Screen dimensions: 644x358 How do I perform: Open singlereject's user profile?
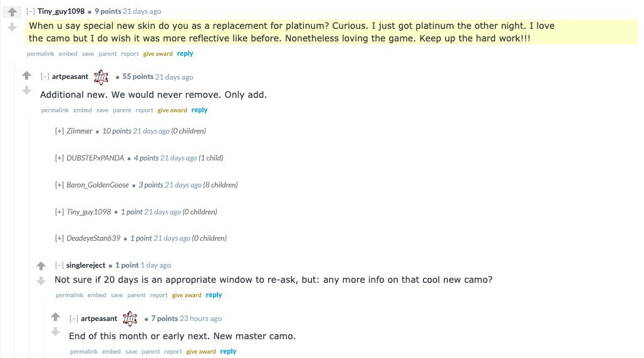pyautogui.click(x=86, y=265)
